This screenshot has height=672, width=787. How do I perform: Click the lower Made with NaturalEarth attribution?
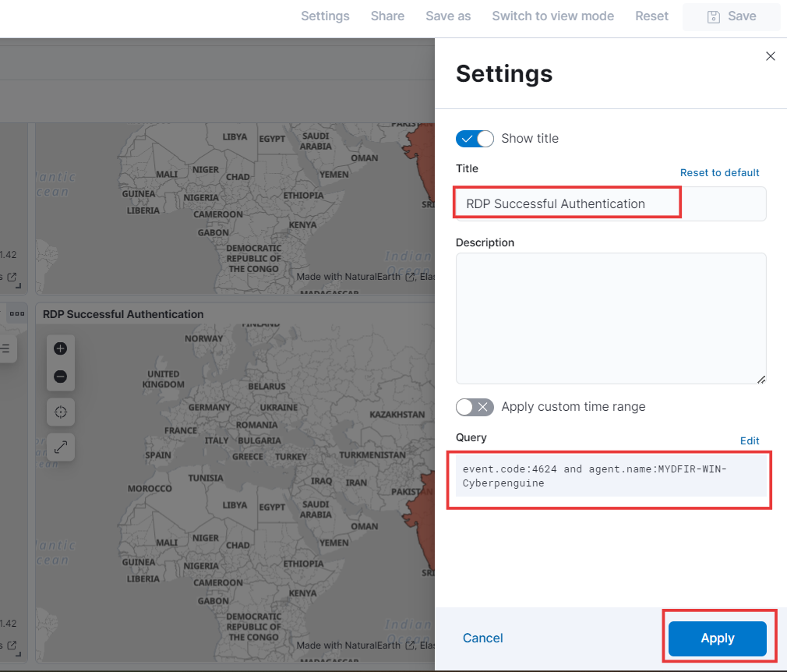click(348, 645)
